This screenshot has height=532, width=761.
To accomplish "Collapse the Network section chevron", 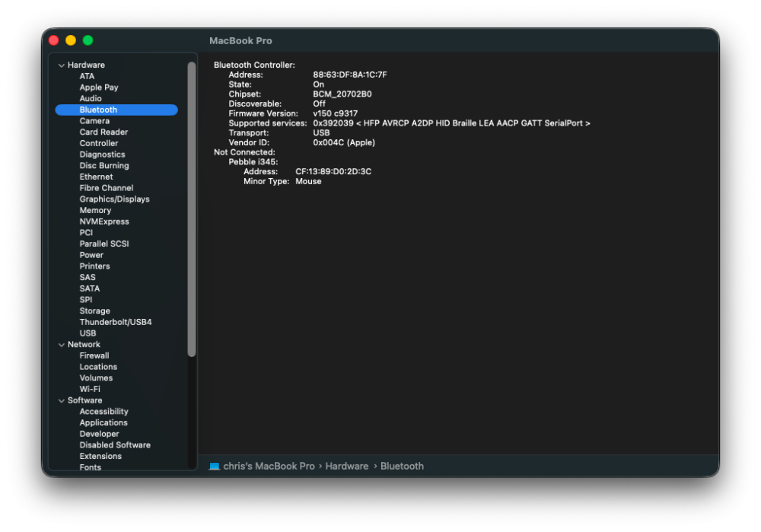I will tap(62, 345).
